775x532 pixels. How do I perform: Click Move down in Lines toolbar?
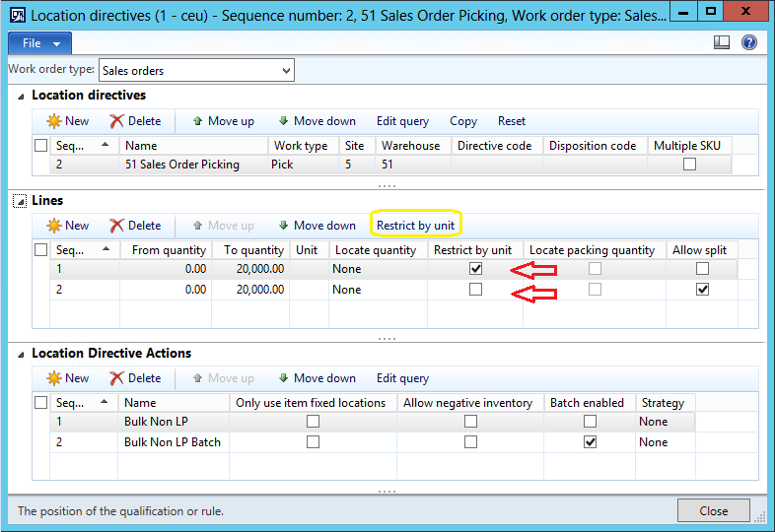[x=317, y=226]
